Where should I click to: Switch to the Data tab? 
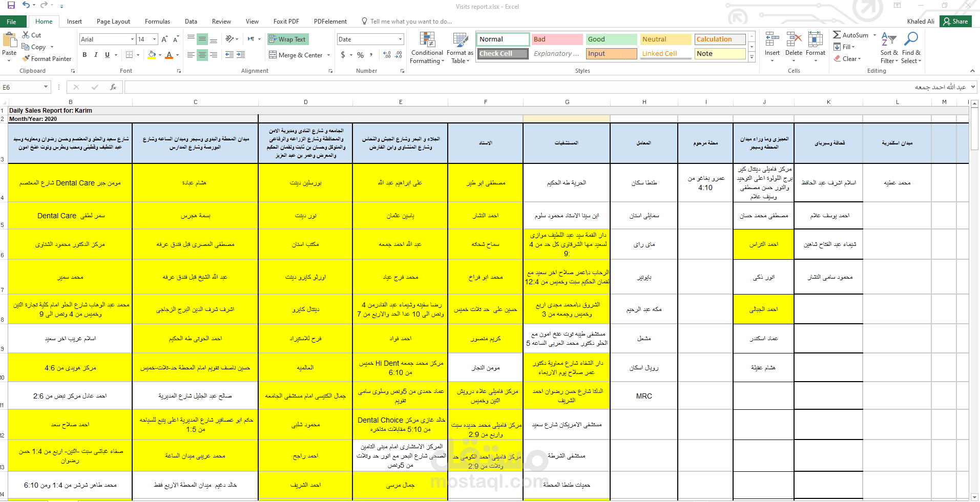191,22
